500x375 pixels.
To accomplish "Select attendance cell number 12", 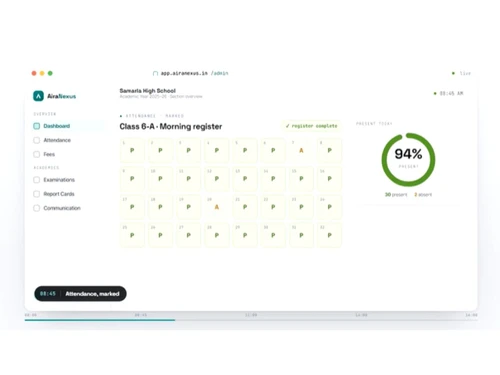I will click(x=217, y=179).
